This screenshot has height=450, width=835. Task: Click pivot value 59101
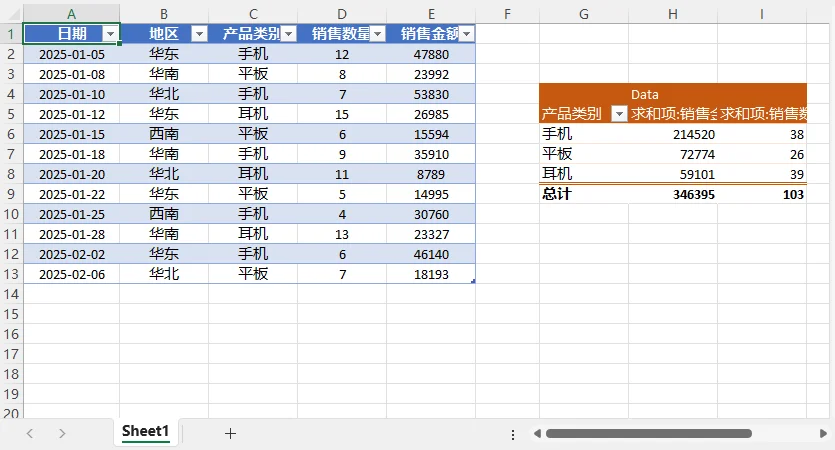tap(673, 174)
